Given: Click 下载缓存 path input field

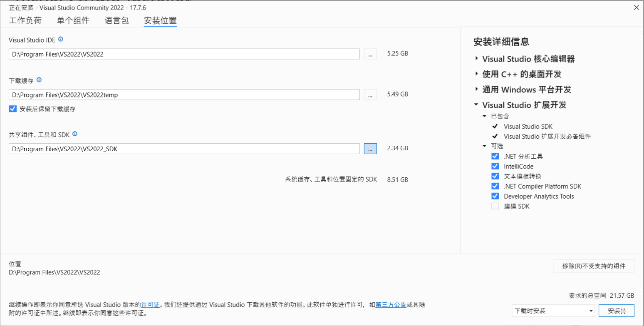Looking at the screenshot, I should [x=184, y=95].
